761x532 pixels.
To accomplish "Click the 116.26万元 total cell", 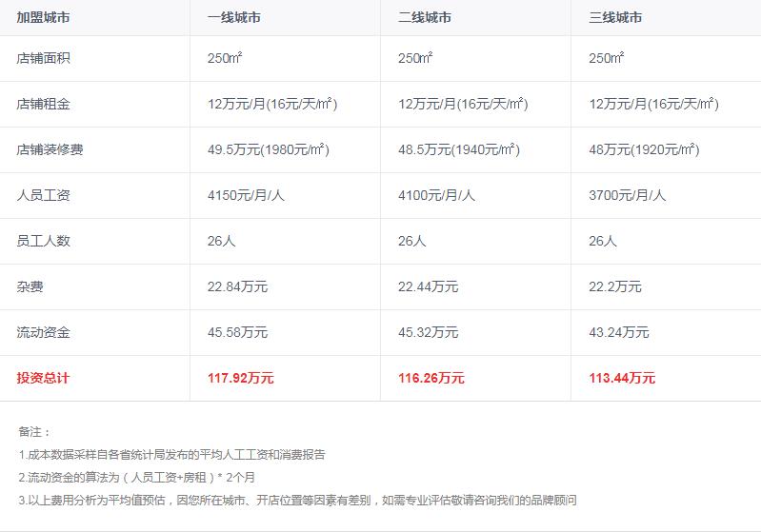I will [x=431, y=378].
